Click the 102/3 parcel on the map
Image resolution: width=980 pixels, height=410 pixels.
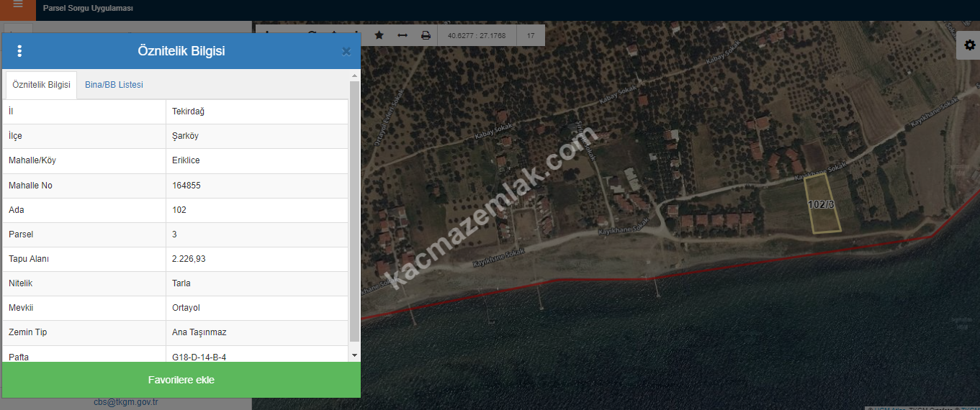point(821,205)
